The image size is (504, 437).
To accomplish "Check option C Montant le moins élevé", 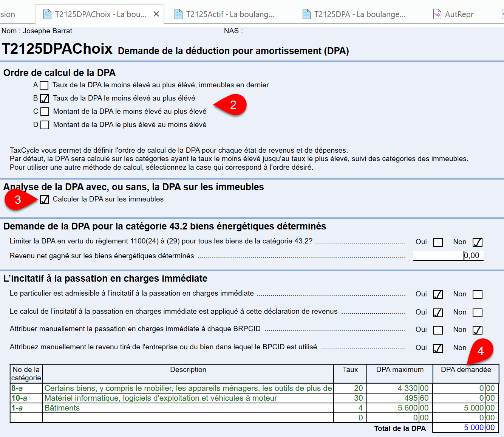I will tap(45, 112).
